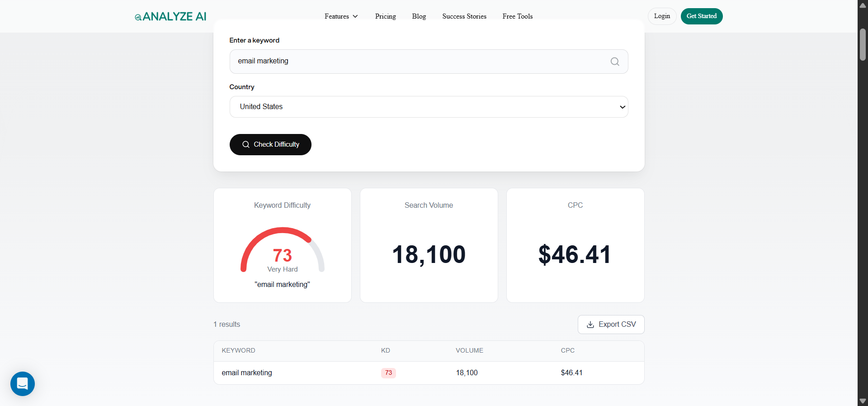
Task: Click the 1 results count text
Action: (227, 325)
